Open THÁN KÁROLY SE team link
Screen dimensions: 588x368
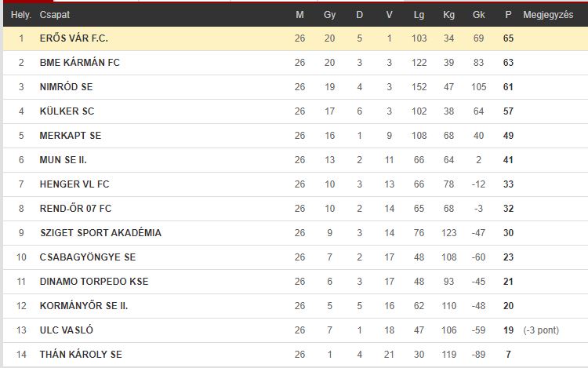pos(81,355)
